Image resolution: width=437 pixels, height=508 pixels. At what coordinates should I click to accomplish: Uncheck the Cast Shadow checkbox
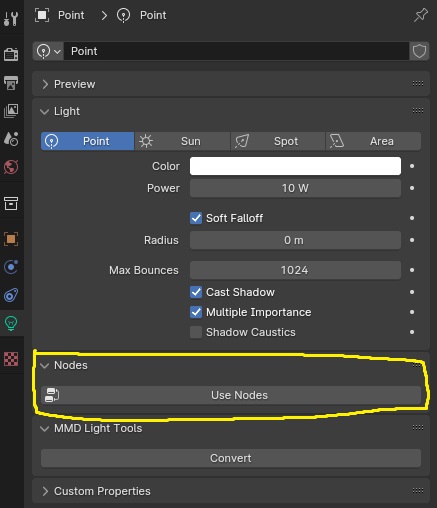click(196, 292)
